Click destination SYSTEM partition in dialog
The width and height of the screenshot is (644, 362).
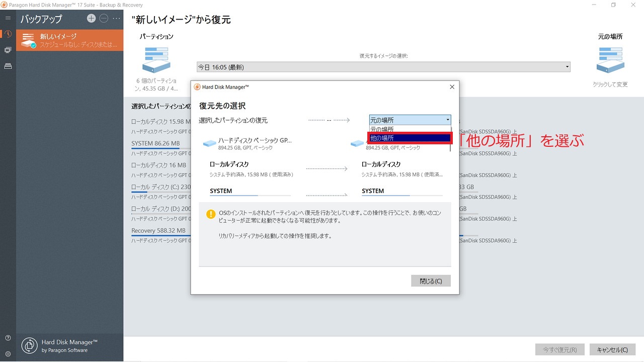click(x=402, y=192)
